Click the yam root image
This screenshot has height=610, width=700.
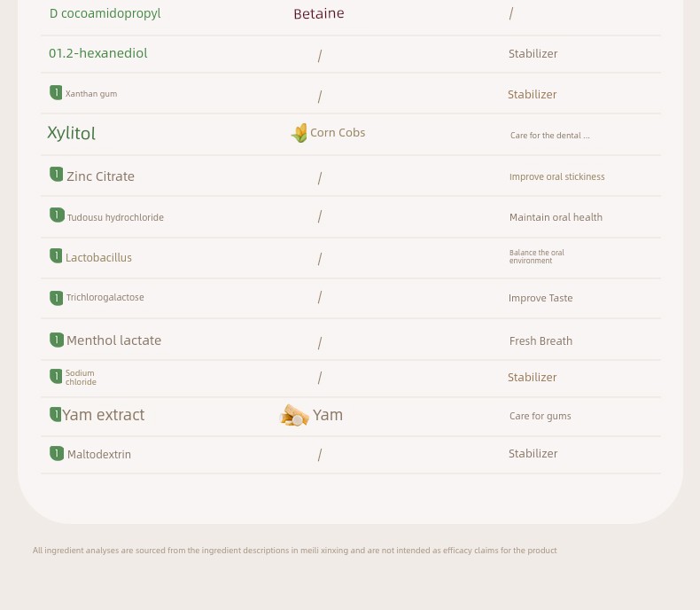pyautogui.click(x=294, y=415)
